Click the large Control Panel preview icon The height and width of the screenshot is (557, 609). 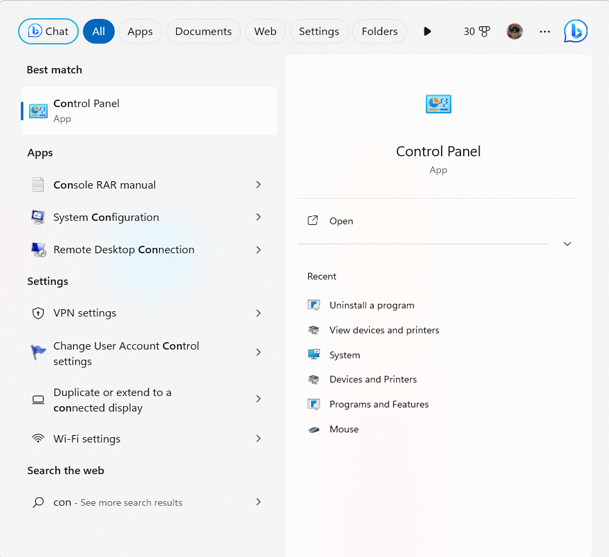pos(438,104)
